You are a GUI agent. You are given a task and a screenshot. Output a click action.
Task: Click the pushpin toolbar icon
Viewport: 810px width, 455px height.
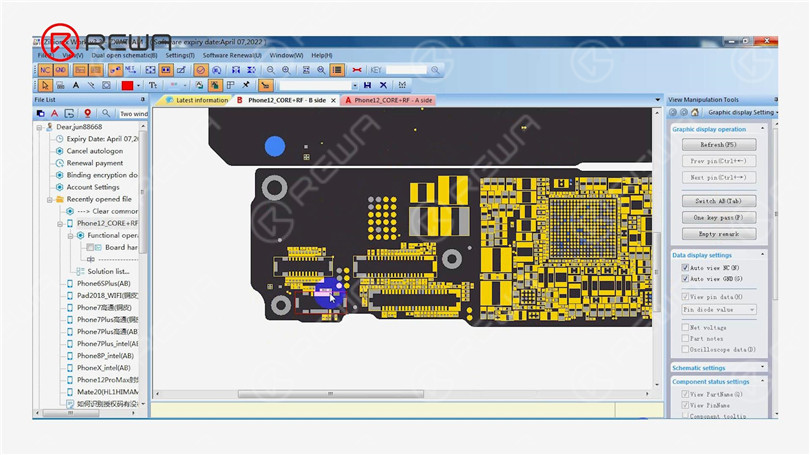[x=246, y=85]
